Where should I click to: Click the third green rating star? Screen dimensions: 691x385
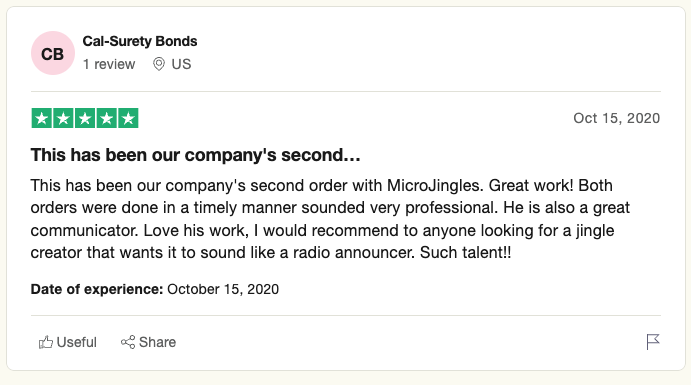click(85, 118)
